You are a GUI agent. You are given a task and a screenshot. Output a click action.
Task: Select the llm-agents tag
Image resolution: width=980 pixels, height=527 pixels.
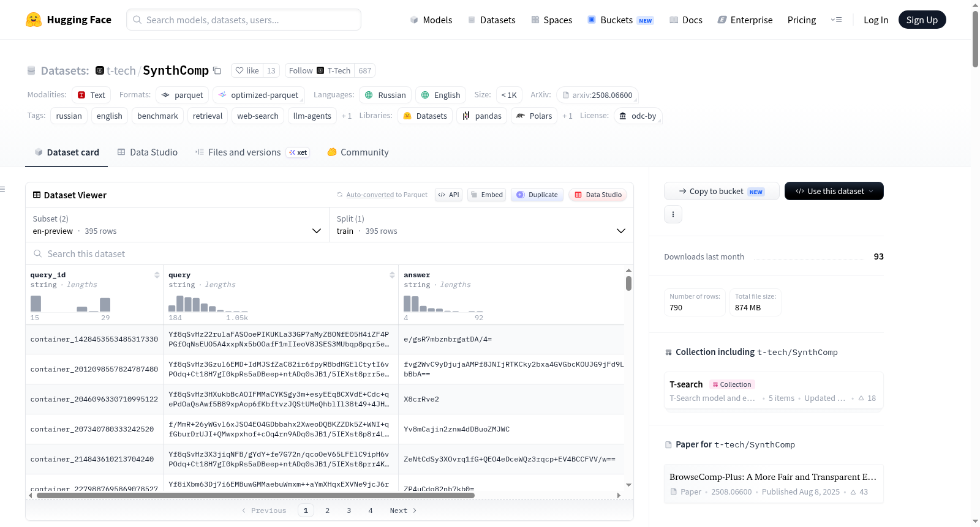(x=312, y=116)
